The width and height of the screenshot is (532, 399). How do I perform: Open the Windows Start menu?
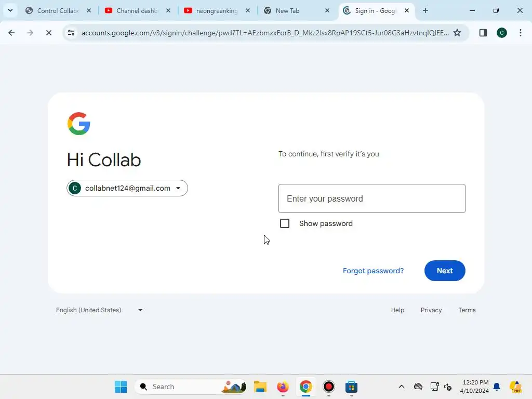(x=121, y=387)
